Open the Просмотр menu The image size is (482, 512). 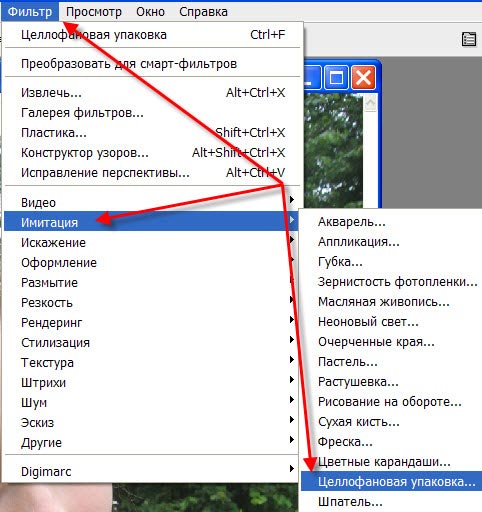(94, 12)
